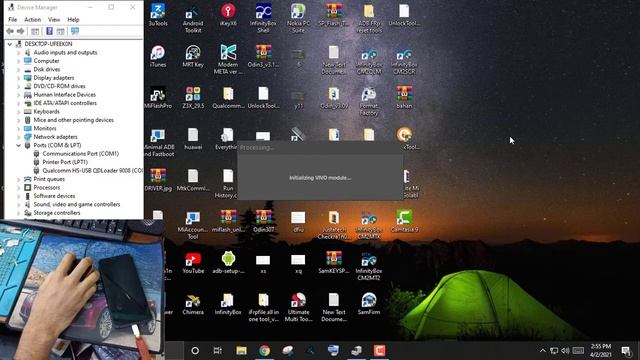Collapse the DESKTOP-UFEEK0N root node
The width and height of the screenshot is (640, 360).
point(10,44)
